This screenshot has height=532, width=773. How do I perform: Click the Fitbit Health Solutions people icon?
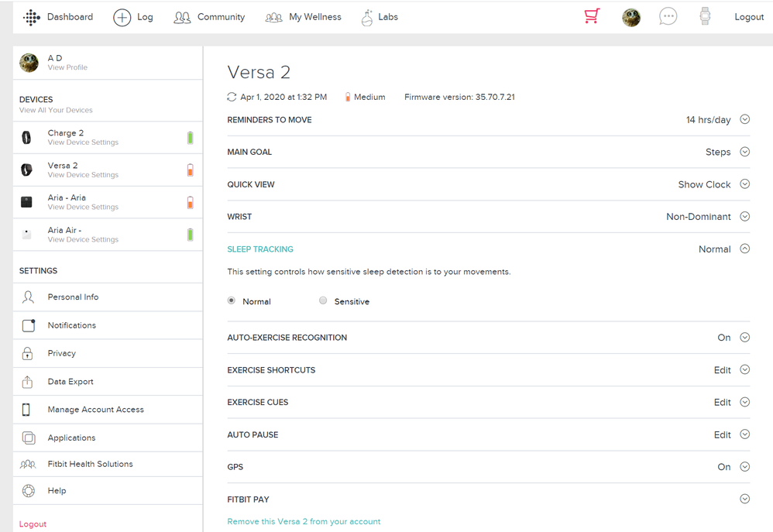28,464
